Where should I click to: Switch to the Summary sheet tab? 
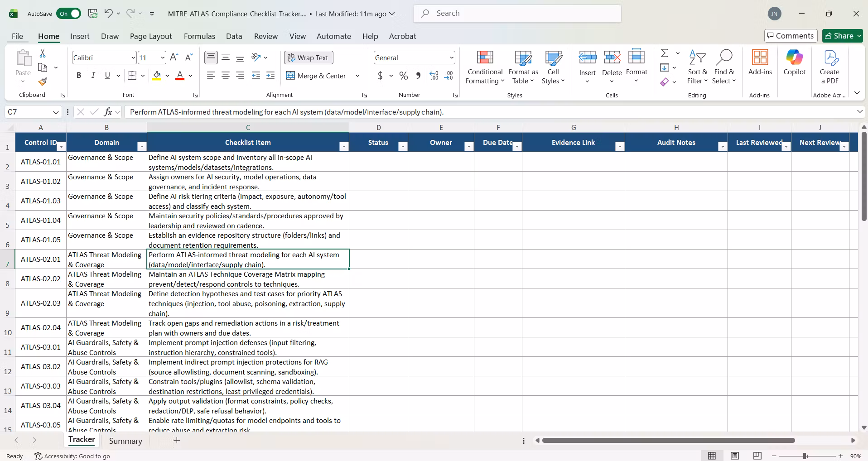pyautogui.click(x=125, y=441)
